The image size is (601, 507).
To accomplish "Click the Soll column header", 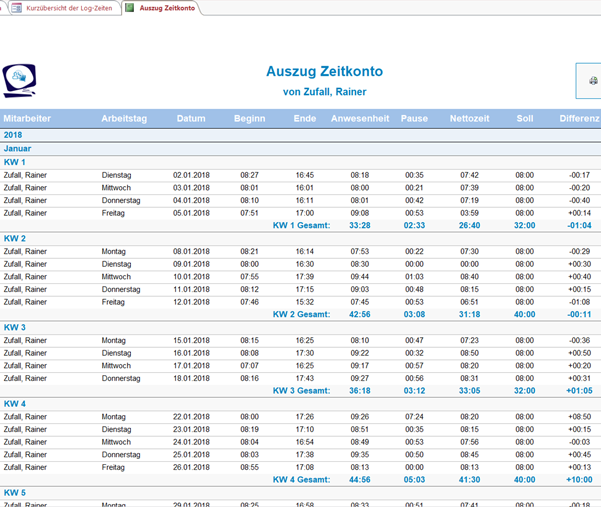I will click(x=525, y=118).
